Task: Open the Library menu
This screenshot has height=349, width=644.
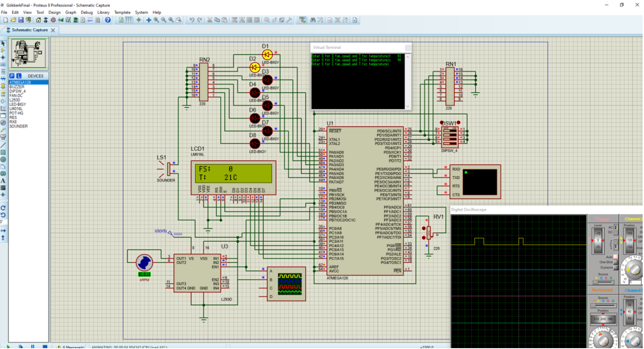Action: point(103,12)
